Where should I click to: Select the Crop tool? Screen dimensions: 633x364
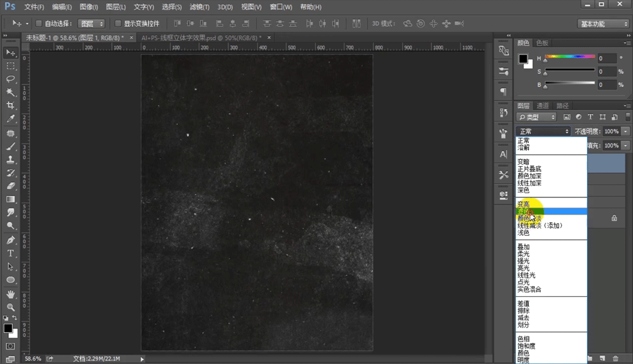point(10,106)
